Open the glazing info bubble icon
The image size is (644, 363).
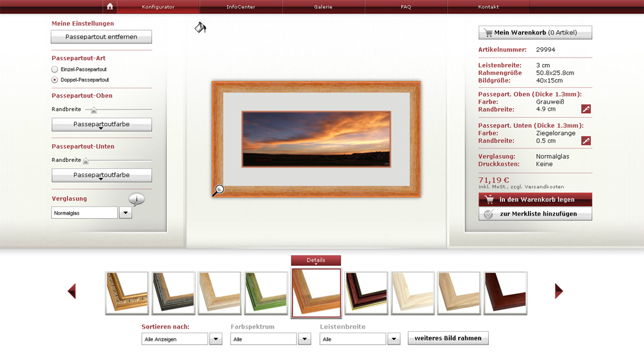[136, 199]
